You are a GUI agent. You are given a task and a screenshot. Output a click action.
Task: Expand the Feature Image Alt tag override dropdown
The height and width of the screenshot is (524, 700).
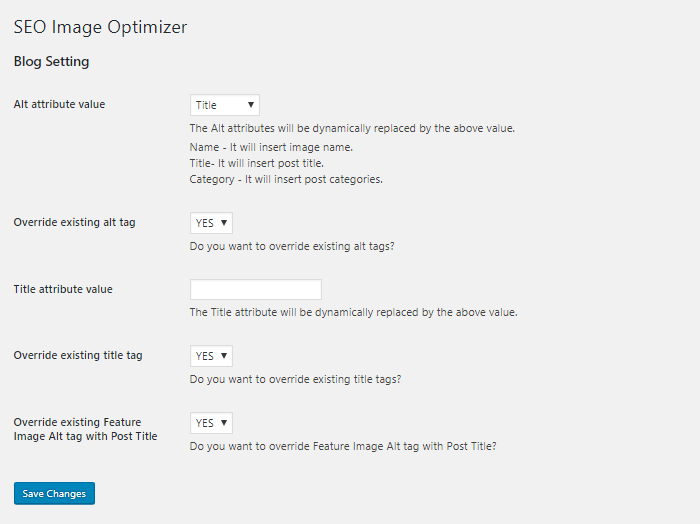click(211, 423)
